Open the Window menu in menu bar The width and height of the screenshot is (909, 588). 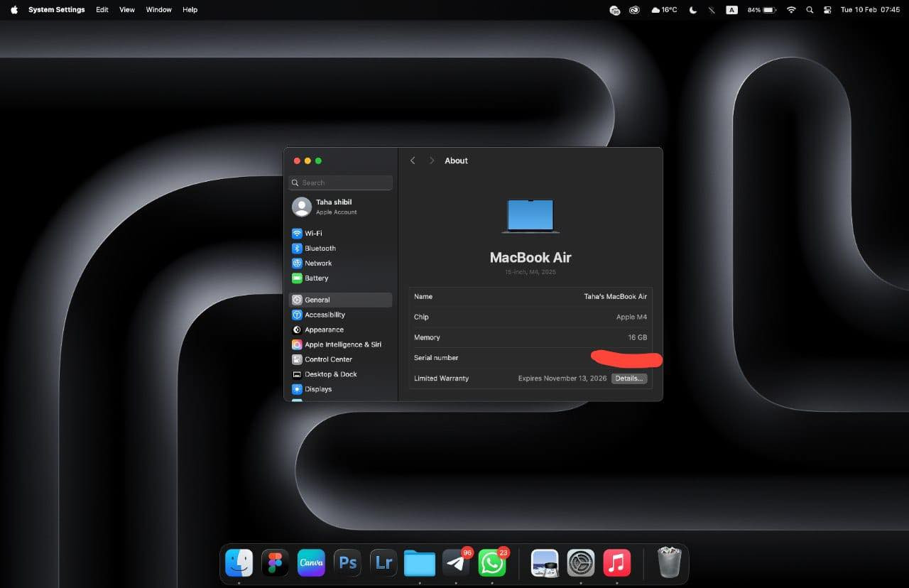coord(158,10)
